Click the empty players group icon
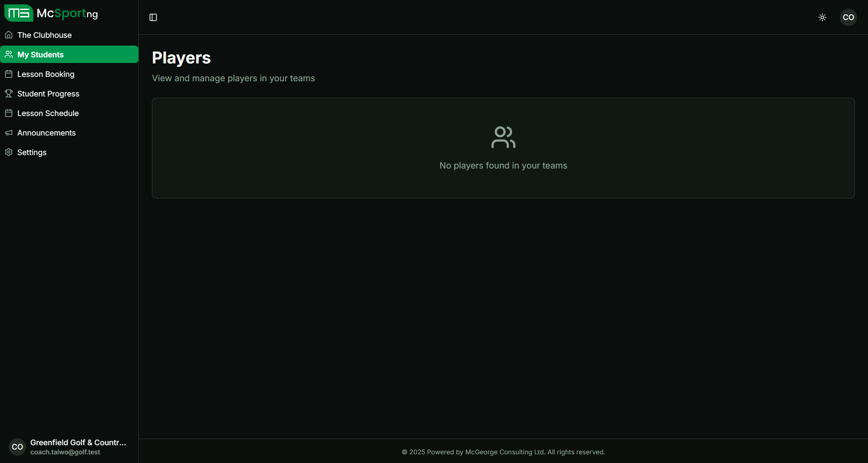868x463 pixels. (503, 137)
